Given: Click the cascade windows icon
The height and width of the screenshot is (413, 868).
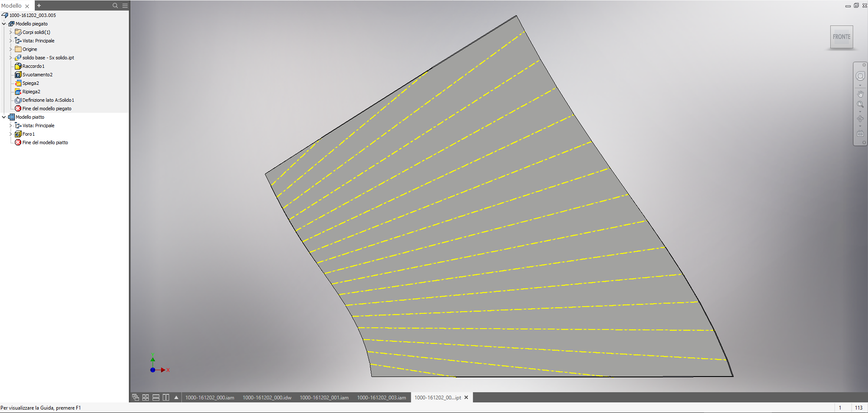Looking at the screenshot, I should (136, 397).
